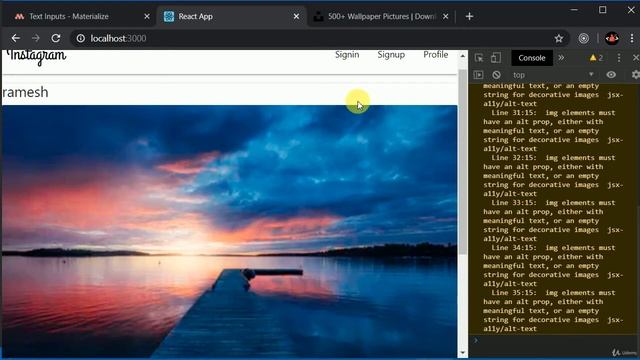Viewport: 640px width, 360px height.
Task: Close the Wallpaper Pictures tab
Action: pyautogui.click(x=446, y=16)
